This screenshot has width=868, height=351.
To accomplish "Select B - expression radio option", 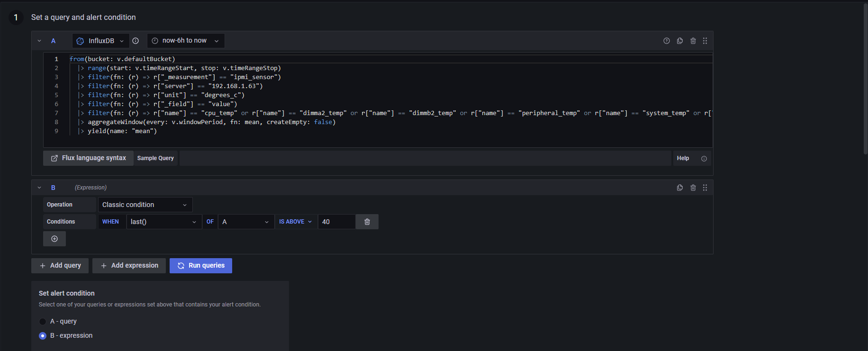I will [43, 336].
